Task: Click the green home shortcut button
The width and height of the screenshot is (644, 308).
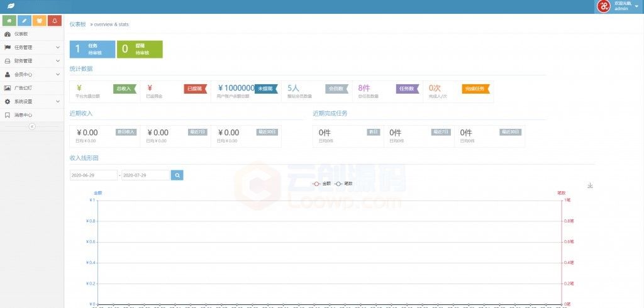Action: point(9,20)
